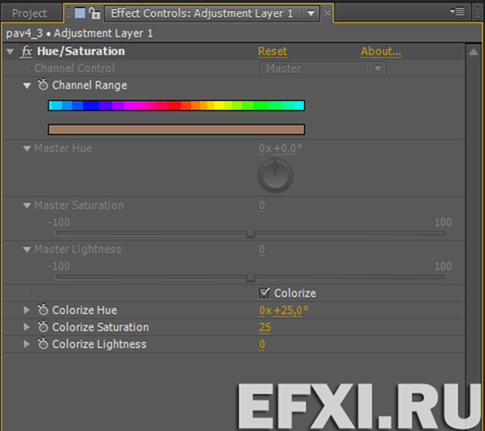The image size is (485, 431).
Task: Toggle the fx switch for Hue/Saturation
Action: tap(26, 52)
